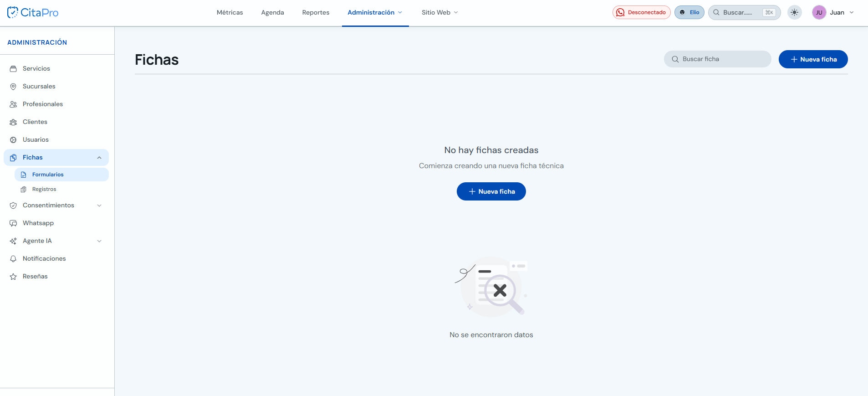868x396 pixels.
Task: Click the Desconectado status button
Action: tap(641, 12)
